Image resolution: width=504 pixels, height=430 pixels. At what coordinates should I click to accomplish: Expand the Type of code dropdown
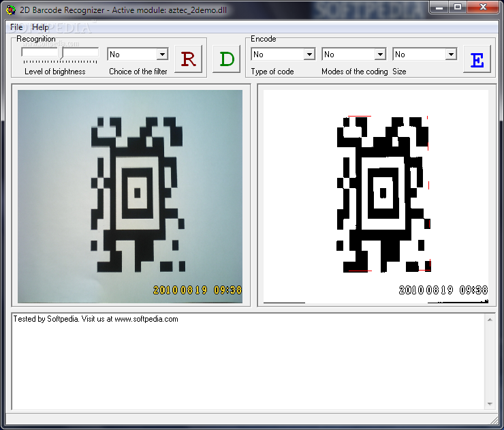(x=309, y=55)
